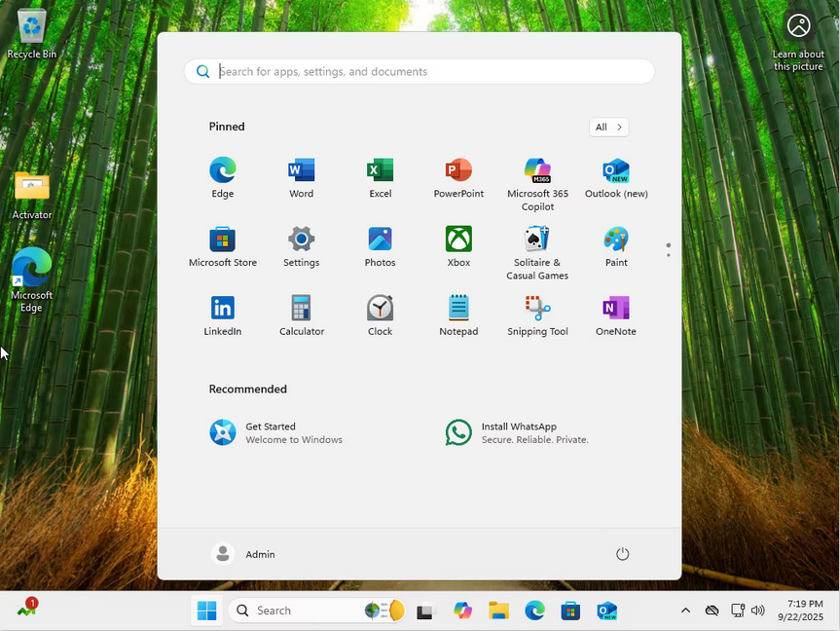
Task: Launch the Photos app
Action: coord(380,246)
